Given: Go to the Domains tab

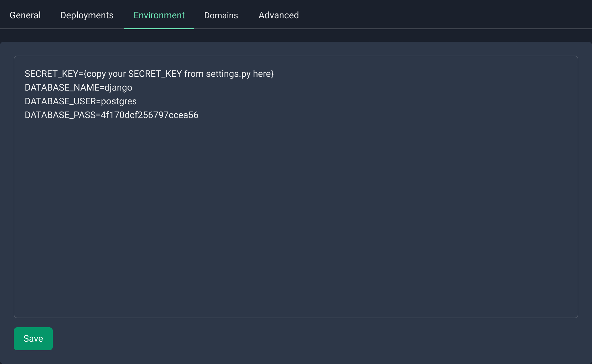Looking at the screenshot, I should pos(221,15).
